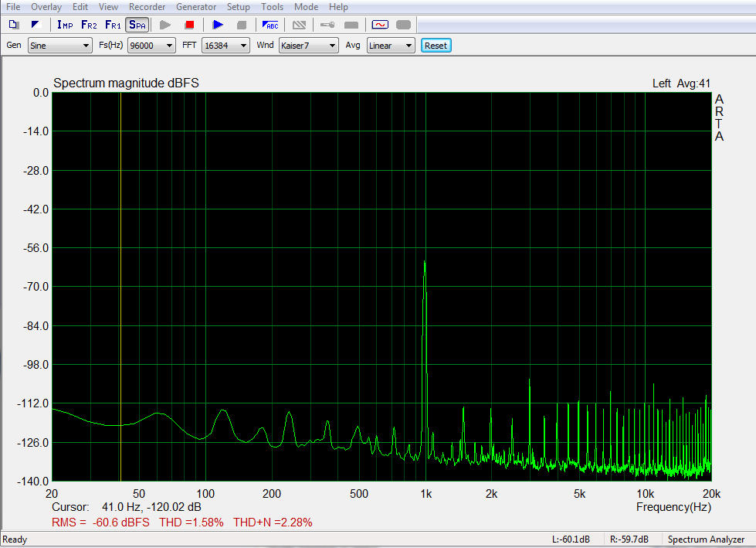Open the Help menu

[x=338, y=7]
